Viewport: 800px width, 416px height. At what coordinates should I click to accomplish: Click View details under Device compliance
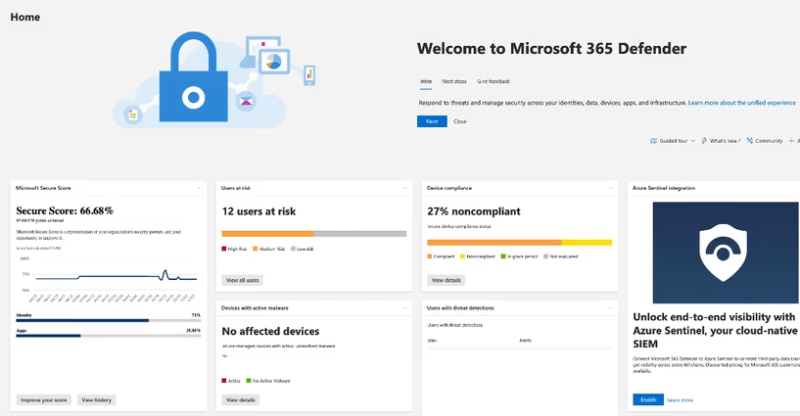tap(446, 280)
